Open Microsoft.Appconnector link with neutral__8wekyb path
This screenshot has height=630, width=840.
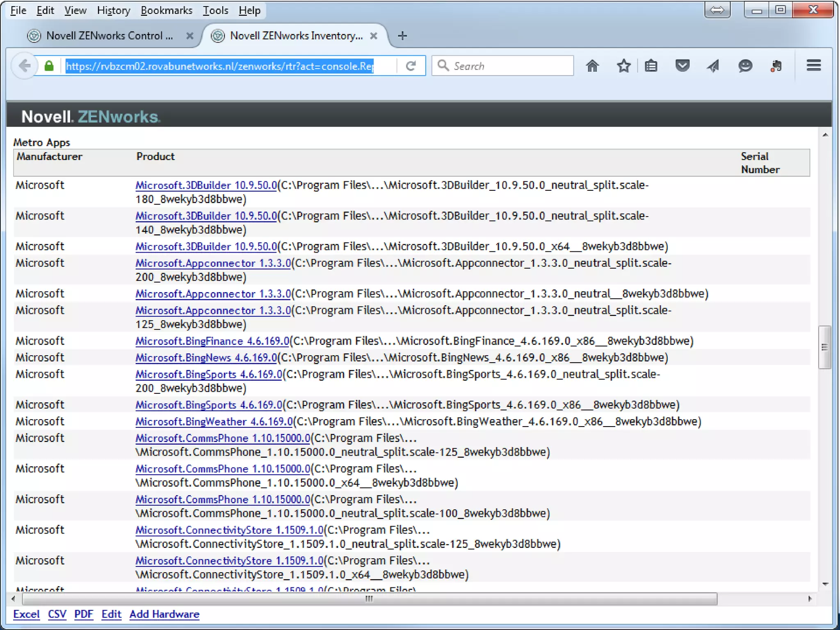click(213, 294)
